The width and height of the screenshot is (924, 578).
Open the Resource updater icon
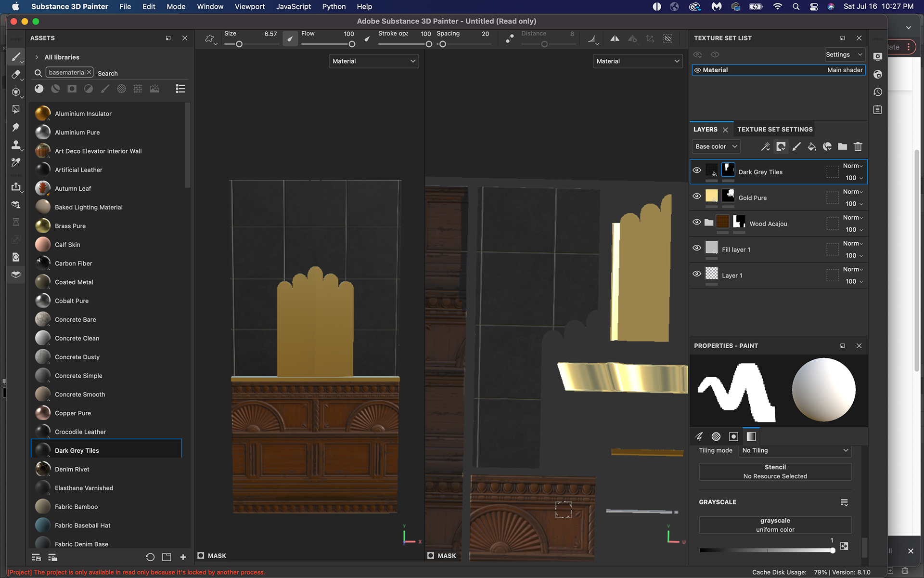click(x=16, y=257)
